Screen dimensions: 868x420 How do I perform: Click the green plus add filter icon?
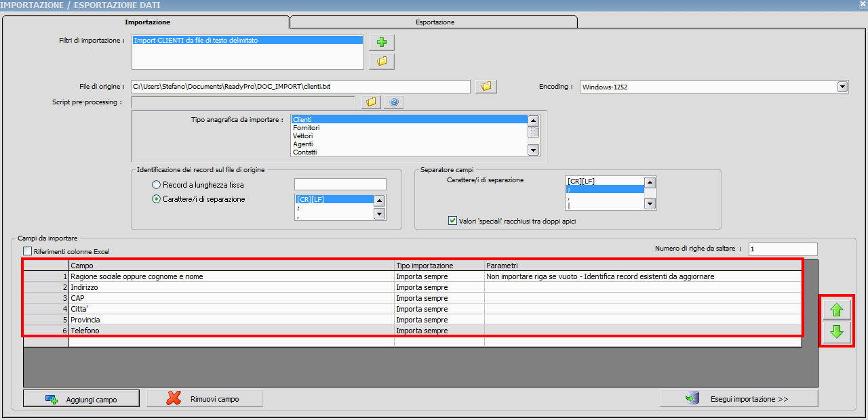381,43
